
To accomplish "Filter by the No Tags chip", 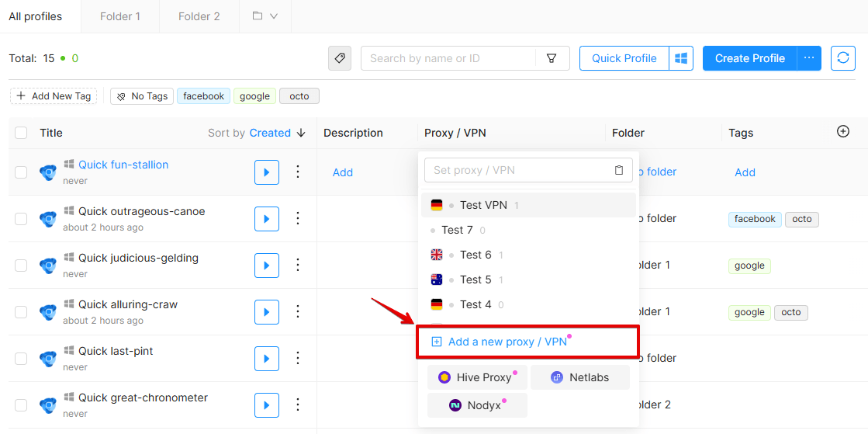I will click(142, 96).
